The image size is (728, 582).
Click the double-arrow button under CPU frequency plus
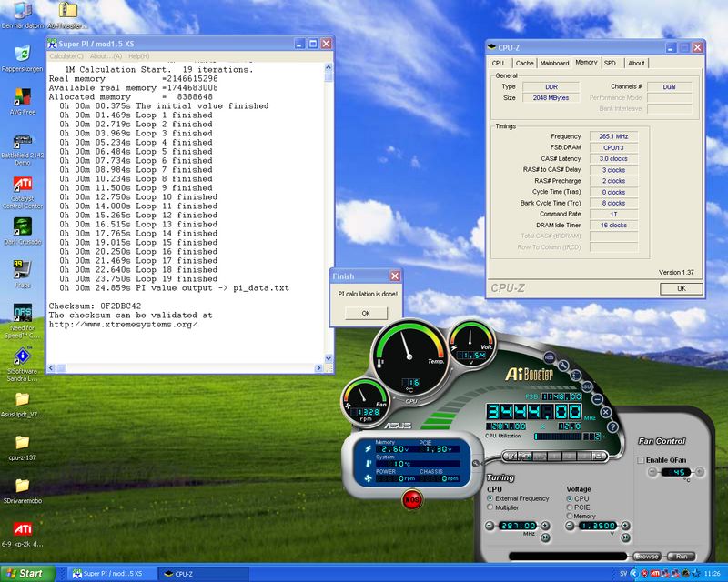545,537
